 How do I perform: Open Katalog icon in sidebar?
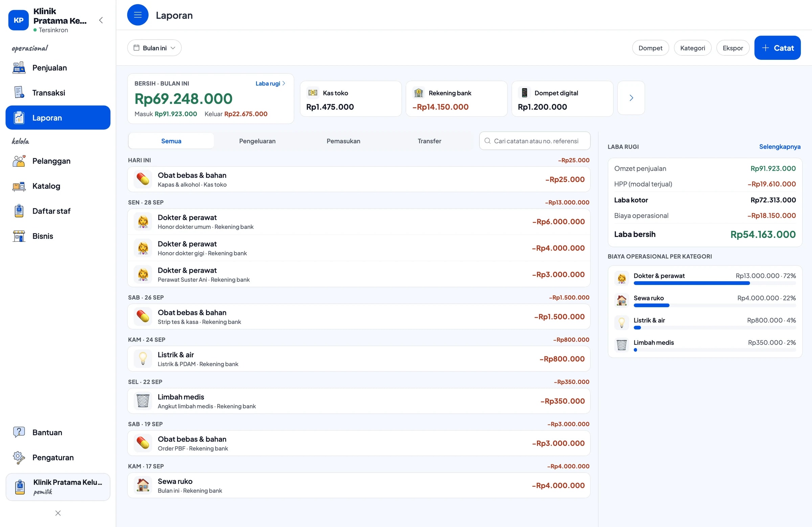pos(19,186)
